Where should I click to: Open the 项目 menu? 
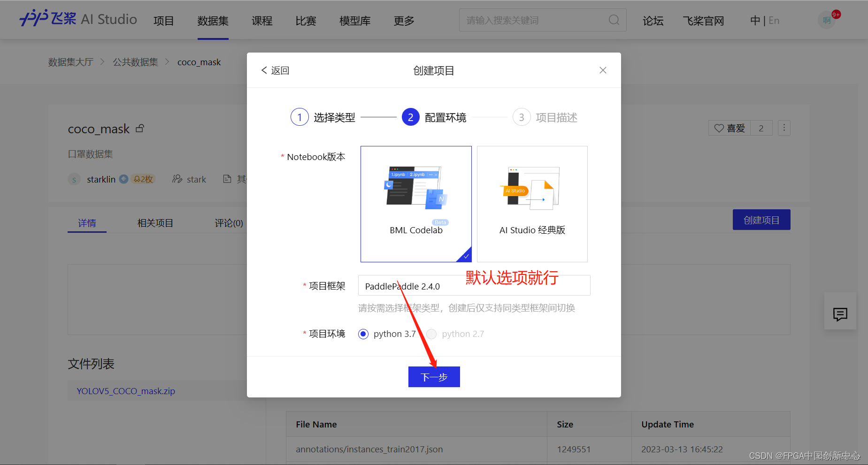click(163, 21)
